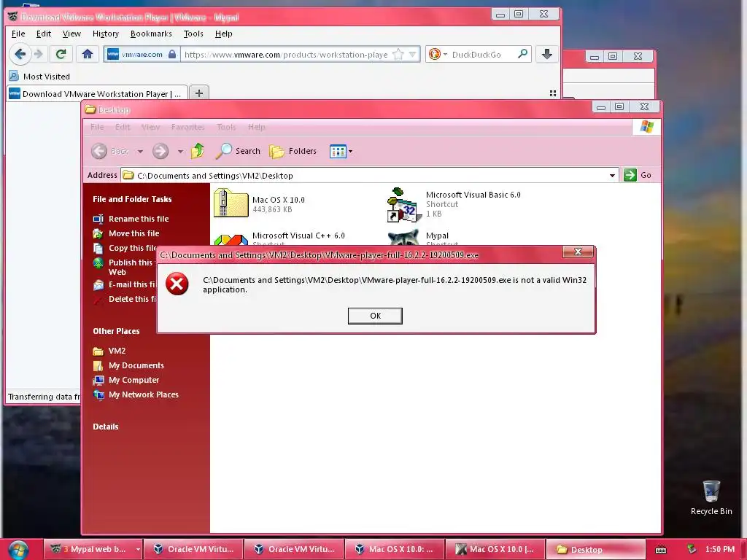Image resolution: width=747 pixels, height=560 pixels.
Task: Open the Edit menu in Mypal
Action: click(x=43, y=34)
